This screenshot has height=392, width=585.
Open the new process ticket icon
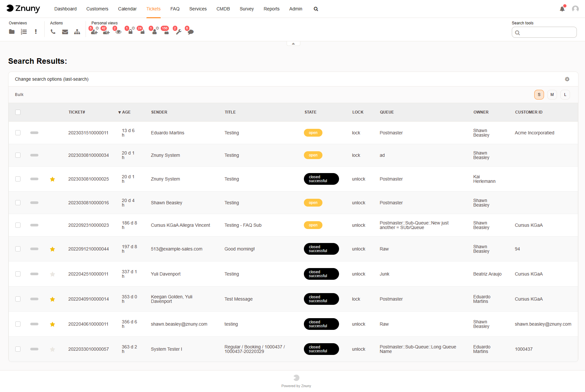coord(77,32)
